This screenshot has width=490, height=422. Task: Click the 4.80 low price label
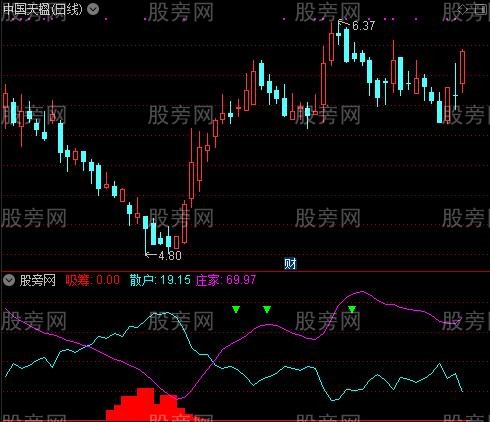click(x=170, y=256)
